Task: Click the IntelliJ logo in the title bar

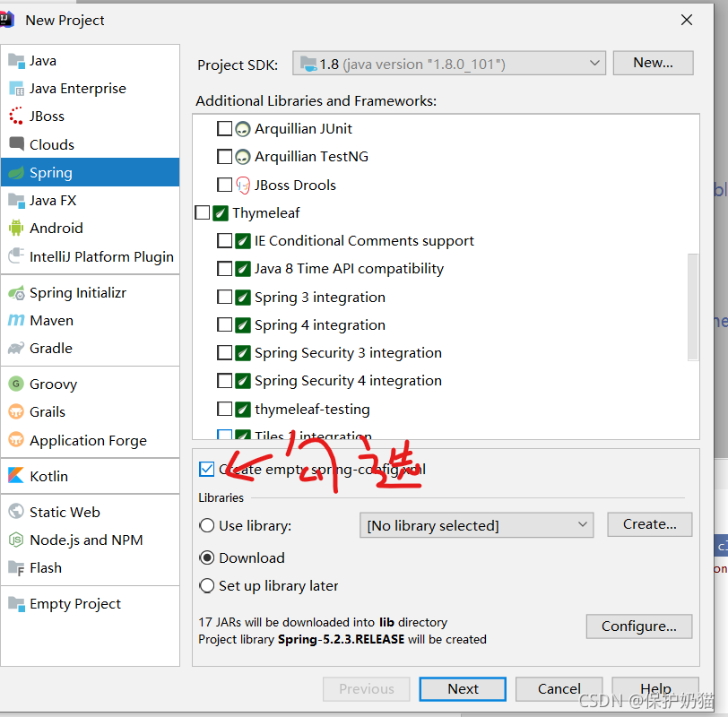Action: pyautogui.click(x=6, y=20)
